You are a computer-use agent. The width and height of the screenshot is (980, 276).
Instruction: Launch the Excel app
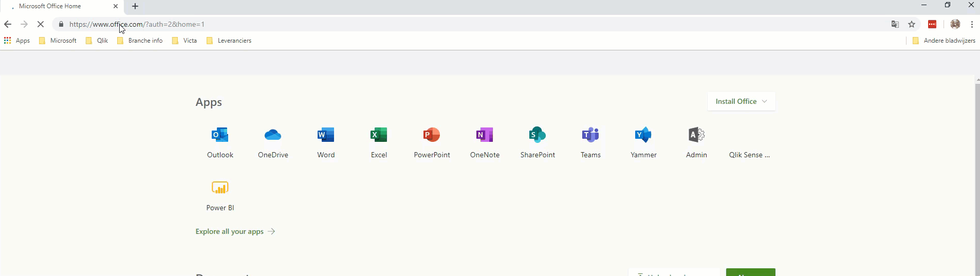pos(379,142)
